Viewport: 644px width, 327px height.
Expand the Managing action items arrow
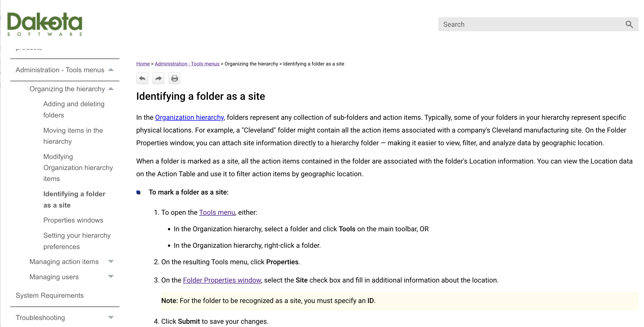(x=111, y=261)
